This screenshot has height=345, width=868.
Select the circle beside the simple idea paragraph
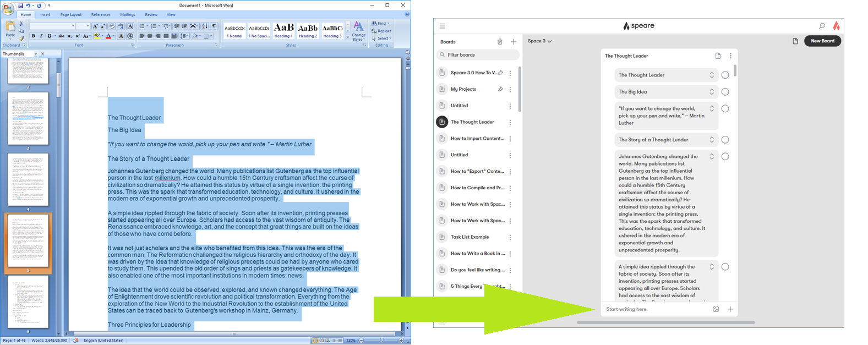click(x=725, y=267)
